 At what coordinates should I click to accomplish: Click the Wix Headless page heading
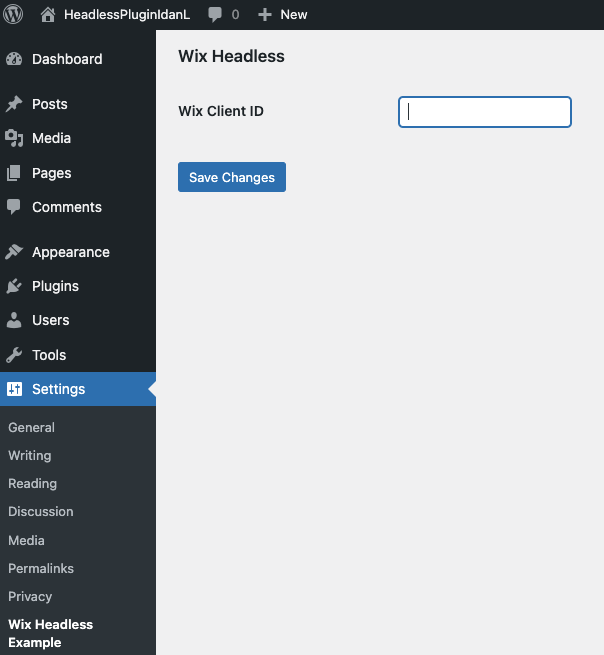[231, 56]
